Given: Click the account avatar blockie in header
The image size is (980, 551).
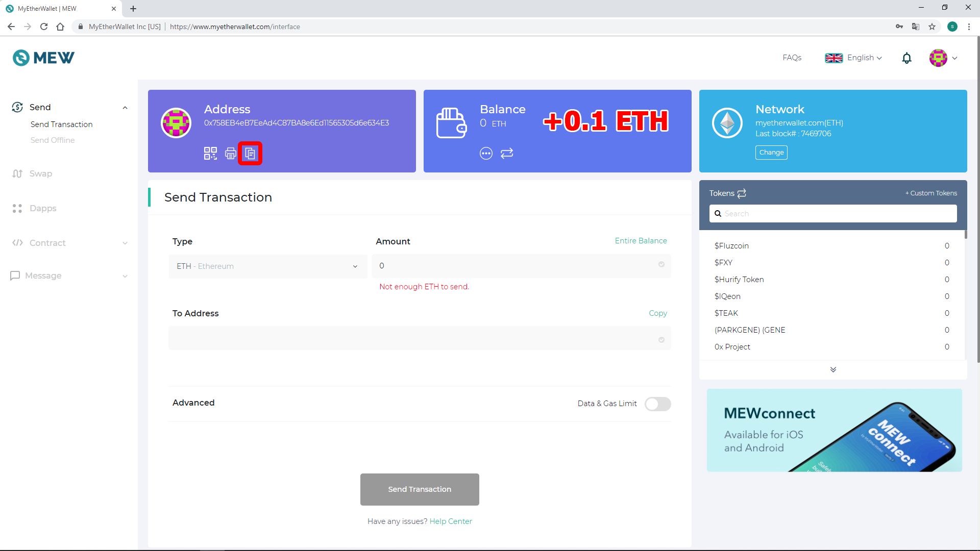Looking at the screenshot, I should point(938,58).
